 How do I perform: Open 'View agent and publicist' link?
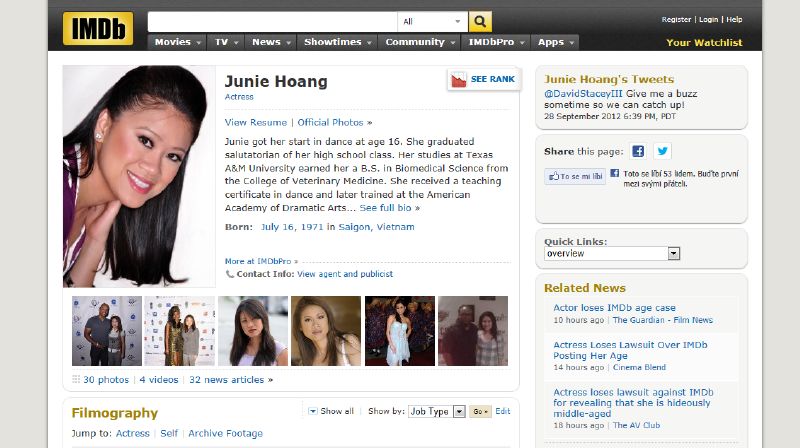pyautogui.click(x=345, y=274)
